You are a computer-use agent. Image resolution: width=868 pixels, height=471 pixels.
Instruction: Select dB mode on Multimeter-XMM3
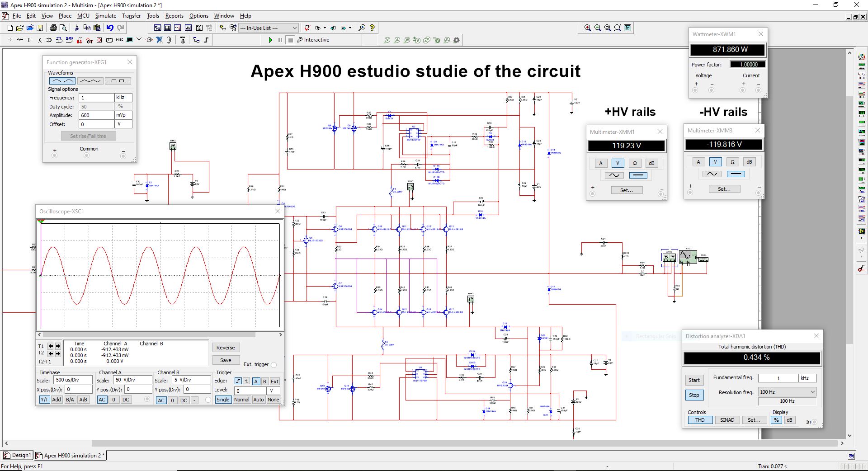749,162
